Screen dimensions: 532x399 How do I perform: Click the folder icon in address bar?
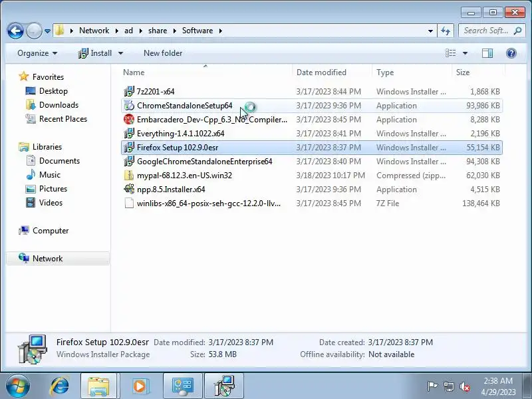60,31
